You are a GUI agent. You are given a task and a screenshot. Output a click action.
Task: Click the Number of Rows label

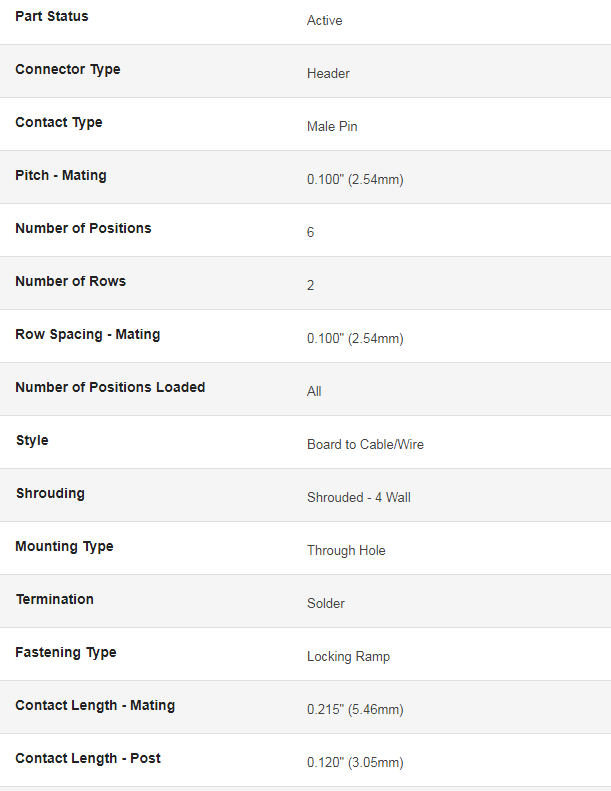(71, 282)
